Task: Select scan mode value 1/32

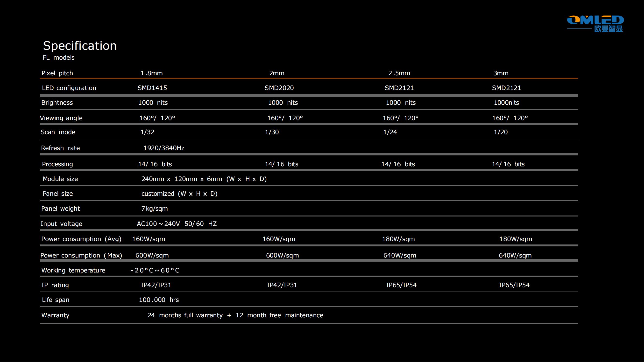Action: pos(148,132)
